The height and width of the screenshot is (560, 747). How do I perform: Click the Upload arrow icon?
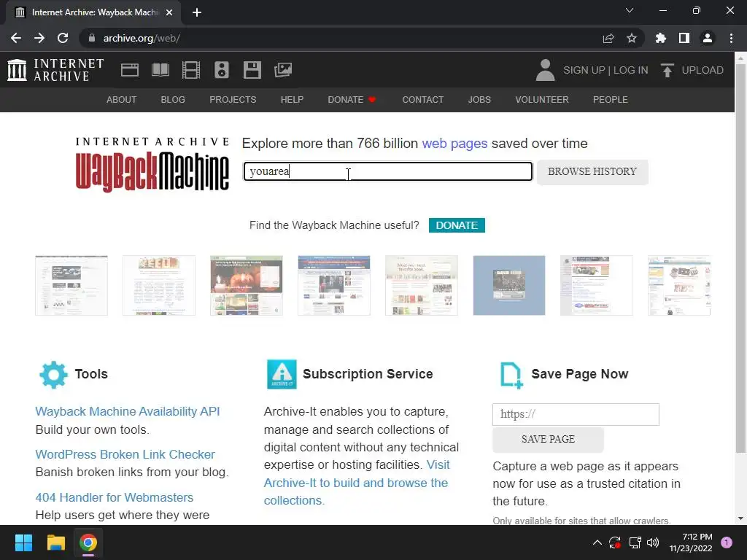[x=667, y=70]
